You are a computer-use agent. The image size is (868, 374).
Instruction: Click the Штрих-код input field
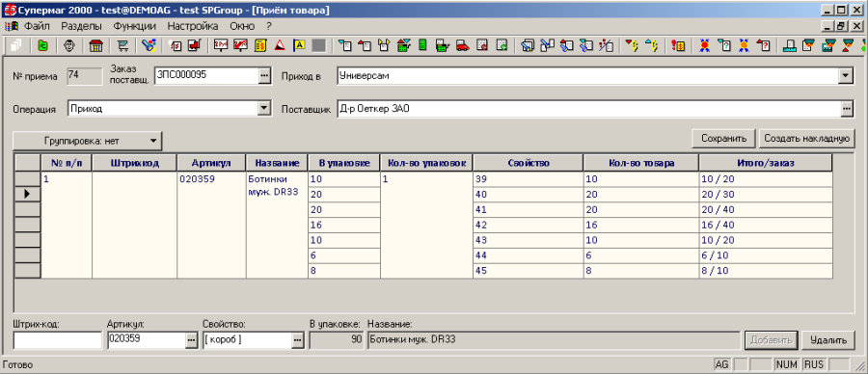click(x=58, y=340)
